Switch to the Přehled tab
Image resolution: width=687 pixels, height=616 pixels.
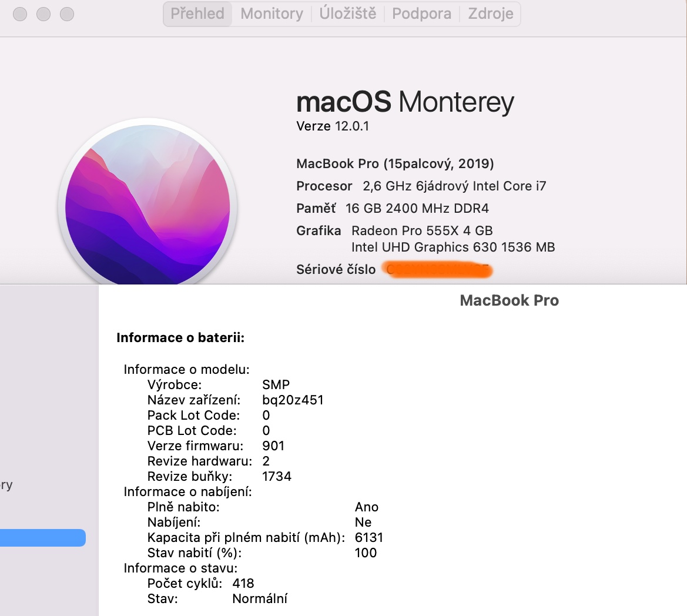coord(197,14)
